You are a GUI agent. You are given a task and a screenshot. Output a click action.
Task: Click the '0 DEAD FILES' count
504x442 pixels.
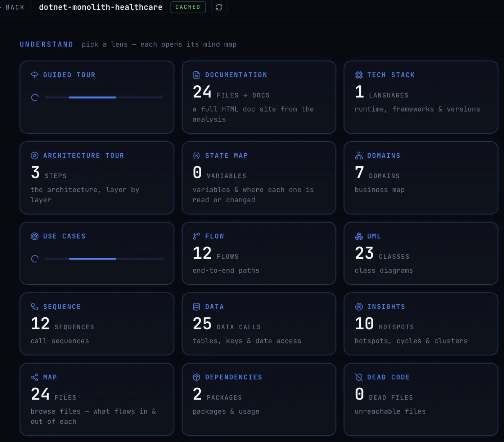pyautogui.click(x=384, y=394)
